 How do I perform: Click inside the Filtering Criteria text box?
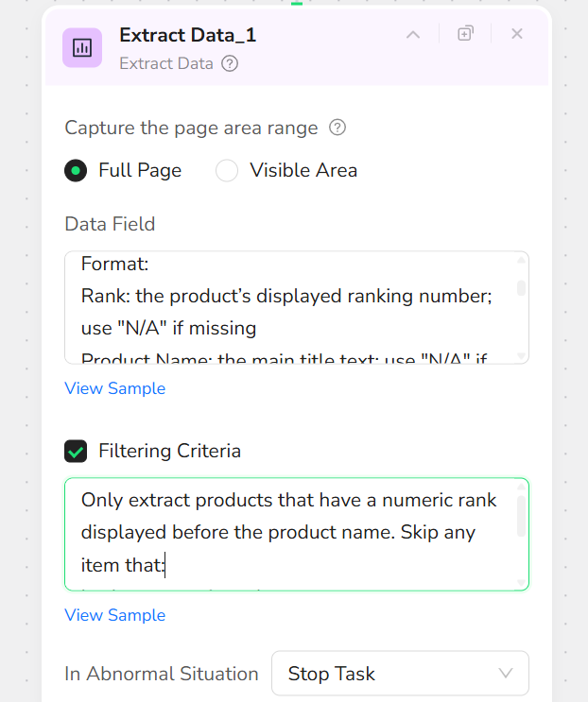coord(284,534)
